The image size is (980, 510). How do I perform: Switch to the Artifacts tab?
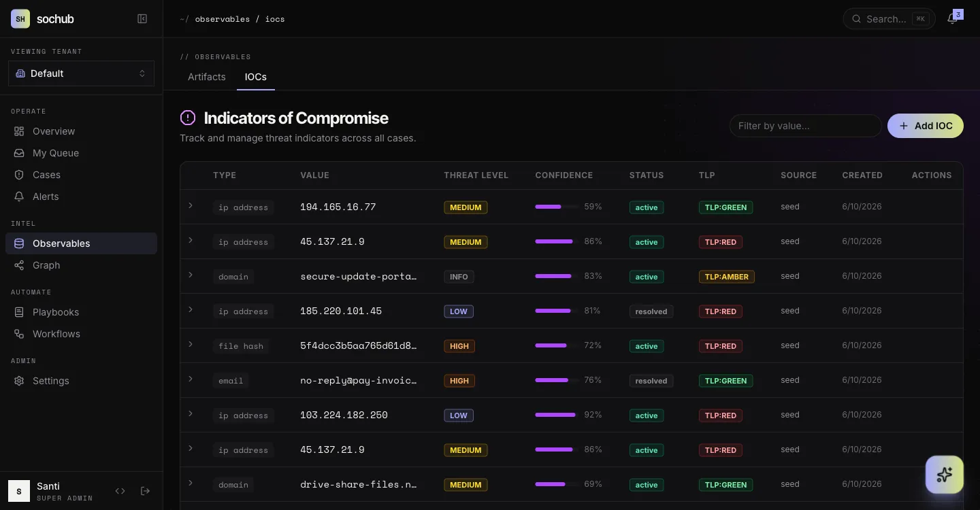click(207, 77)
